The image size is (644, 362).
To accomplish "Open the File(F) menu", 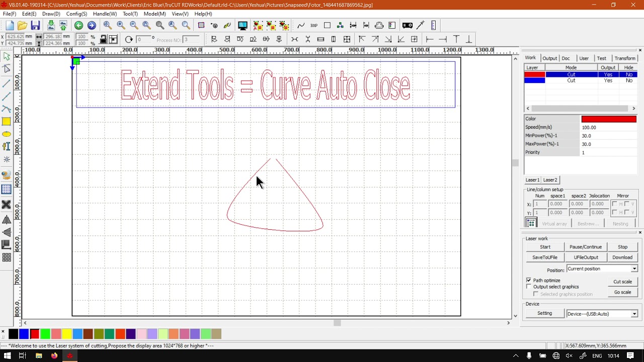I will pos(10,14).
